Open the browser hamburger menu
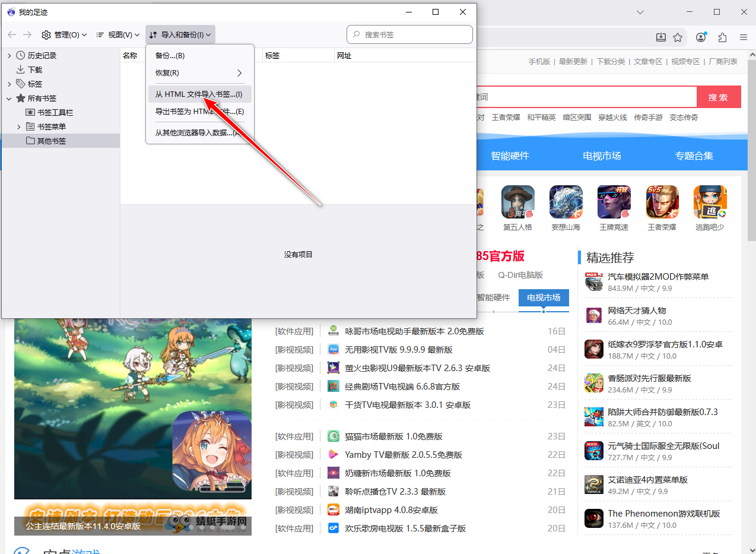This screenshot has width=756, height=554. pos(743,37)
